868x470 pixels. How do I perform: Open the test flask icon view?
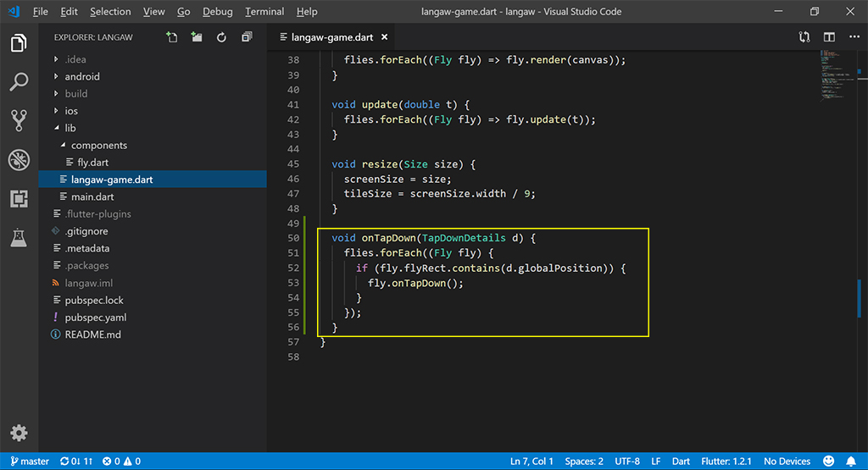coord(19,237)
